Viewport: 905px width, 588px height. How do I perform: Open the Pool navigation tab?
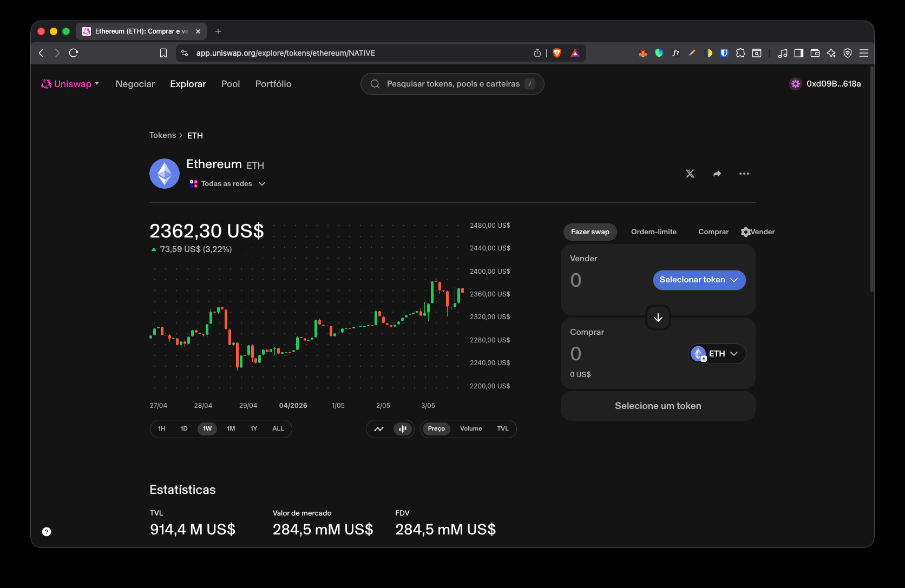pos(231,84)
